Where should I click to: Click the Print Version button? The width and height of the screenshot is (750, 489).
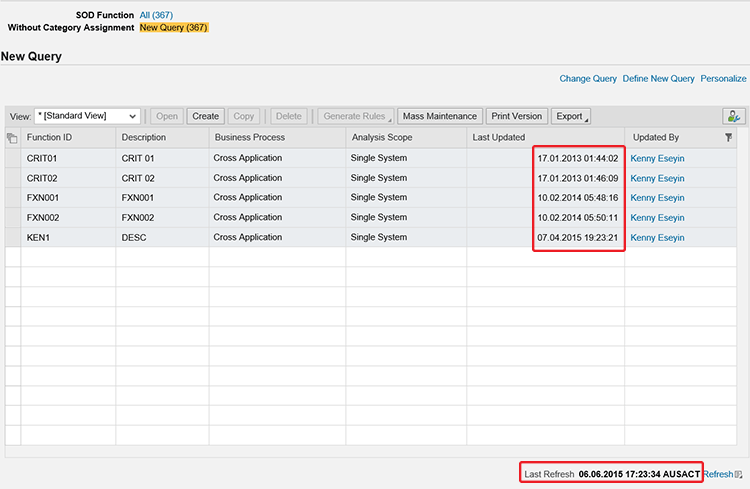click(x=516, y=116)
